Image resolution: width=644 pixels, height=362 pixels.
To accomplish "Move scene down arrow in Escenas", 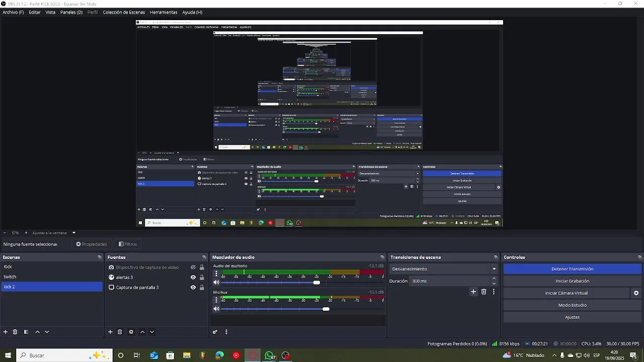I will point(47,332).
